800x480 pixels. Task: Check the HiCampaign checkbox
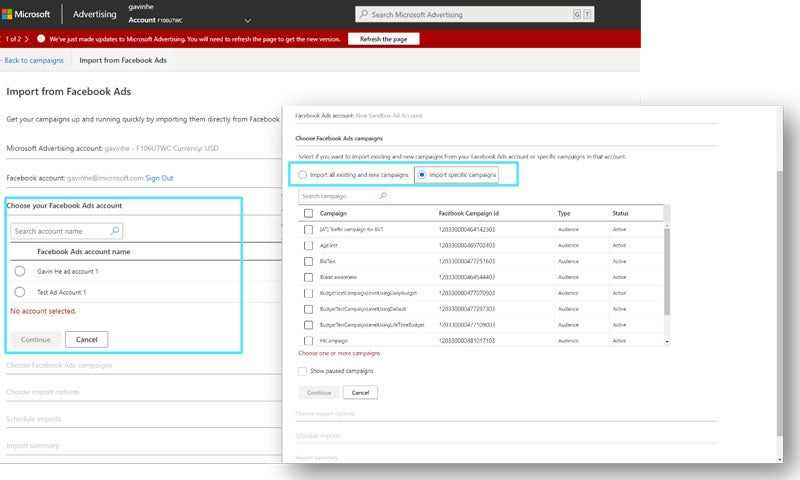click(x=308, y=340)
